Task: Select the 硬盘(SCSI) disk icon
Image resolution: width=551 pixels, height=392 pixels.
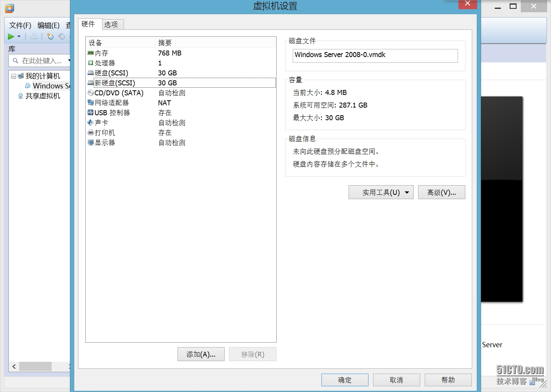Action: click(x=91, y=73)
